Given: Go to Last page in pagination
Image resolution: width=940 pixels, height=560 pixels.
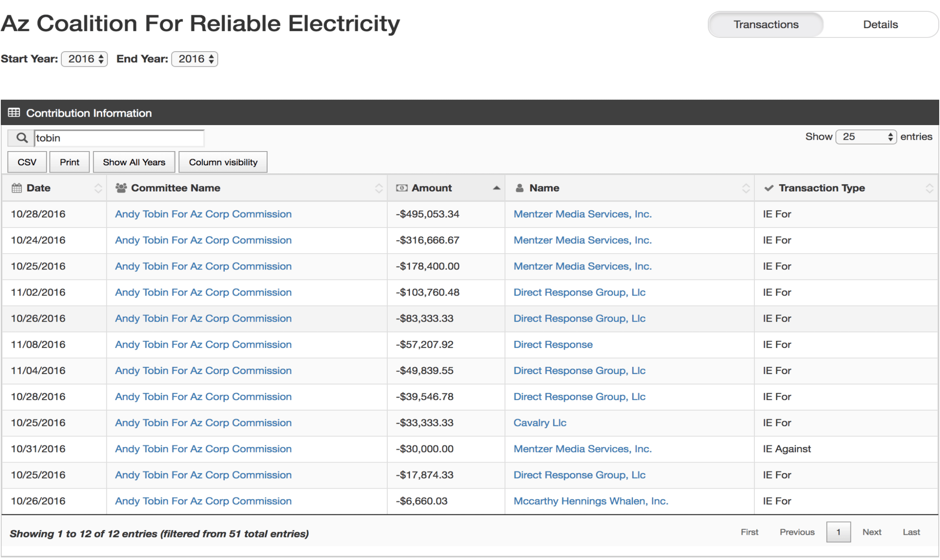Looking at the screenshot, I should tap(911, 532).
